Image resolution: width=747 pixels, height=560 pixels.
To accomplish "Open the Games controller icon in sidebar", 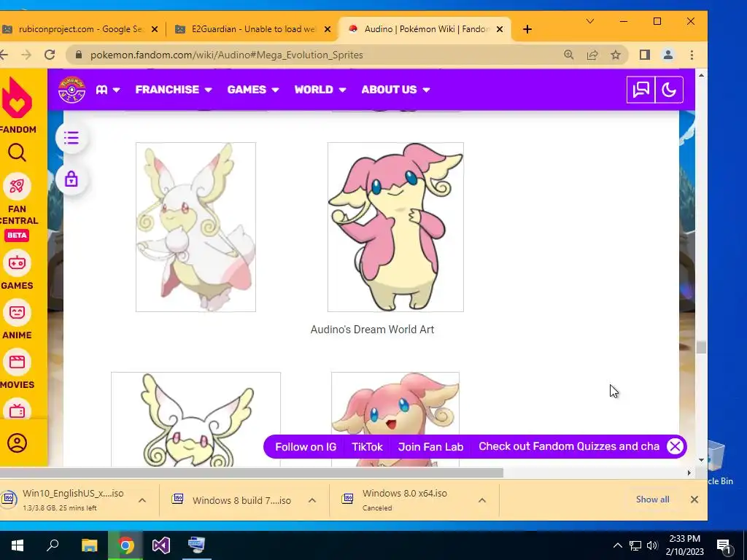I will (x=17, y=262).
